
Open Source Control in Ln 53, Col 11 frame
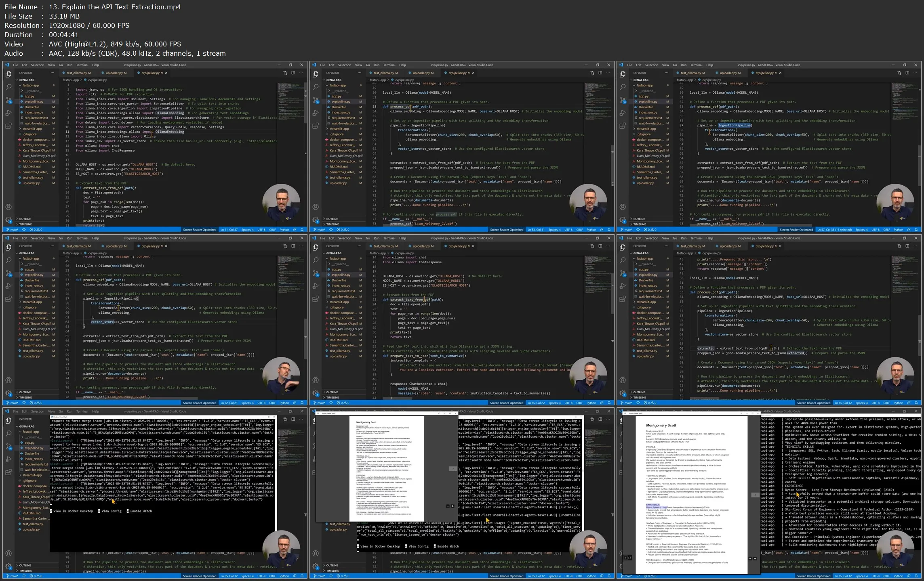click(316, 100)
